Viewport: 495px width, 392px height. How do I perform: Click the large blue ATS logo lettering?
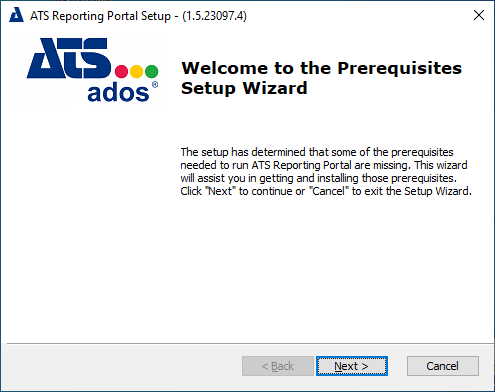tap(69, 58)
